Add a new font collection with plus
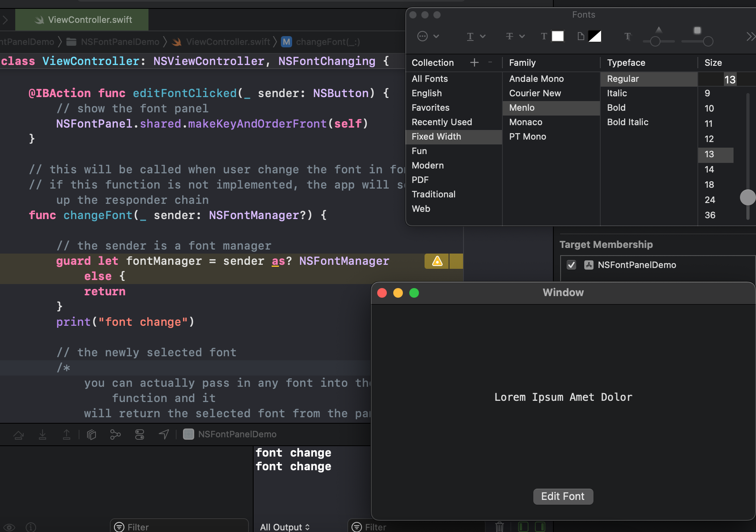 coord(474,63)
